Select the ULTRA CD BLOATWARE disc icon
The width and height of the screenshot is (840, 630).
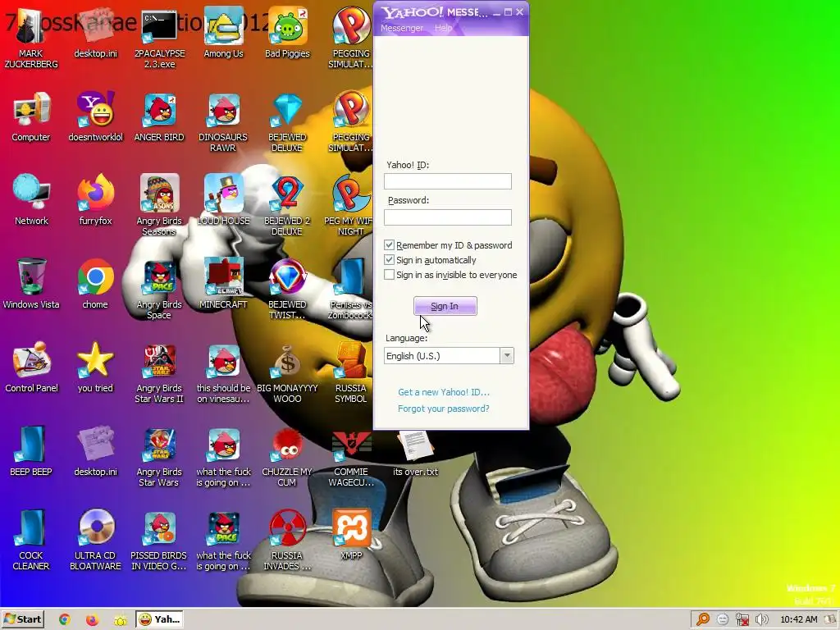95,540
